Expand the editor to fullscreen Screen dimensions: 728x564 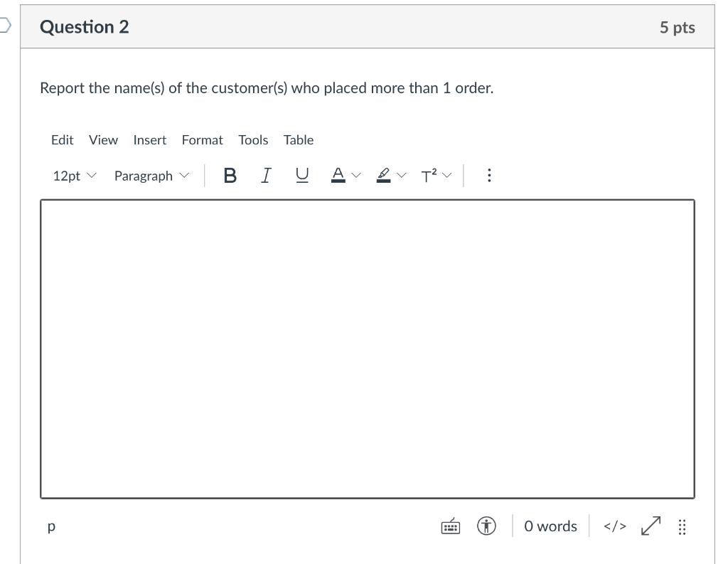click(x=651, y=526)
